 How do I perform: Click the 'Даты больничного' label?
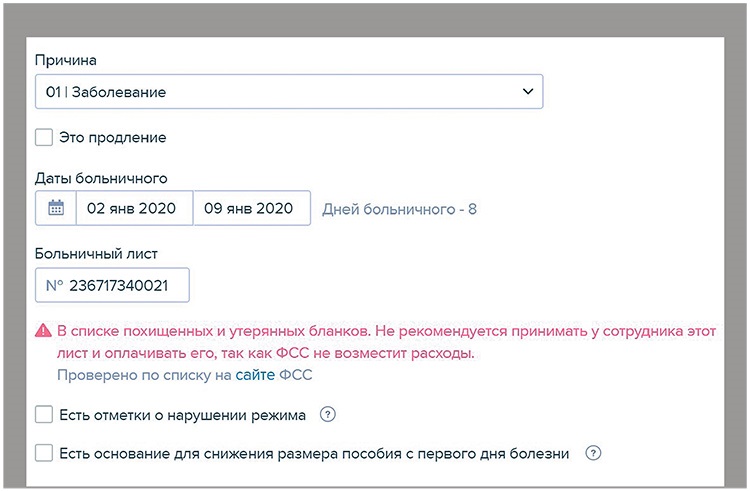tap(100, 178)
